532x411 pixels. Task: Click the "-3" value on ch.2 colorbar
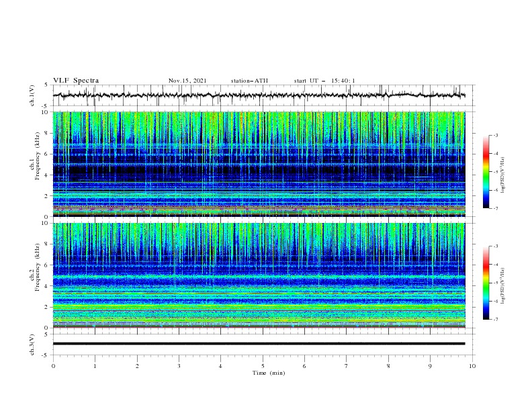pyautogui.click(x=496, y=246)
